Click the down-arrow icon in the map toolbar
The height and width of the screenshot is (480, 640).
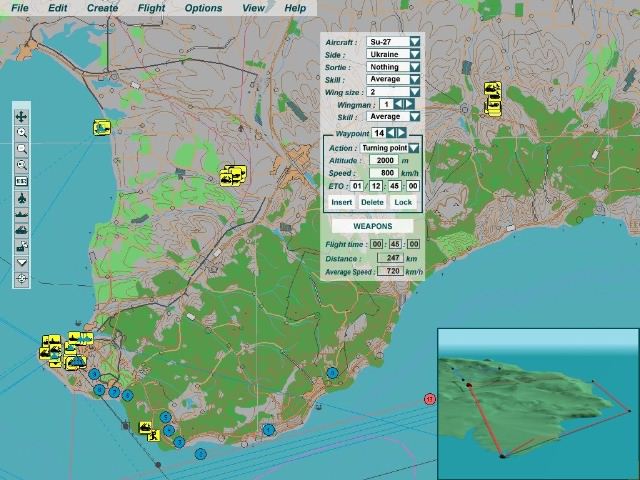coord(22,262)
